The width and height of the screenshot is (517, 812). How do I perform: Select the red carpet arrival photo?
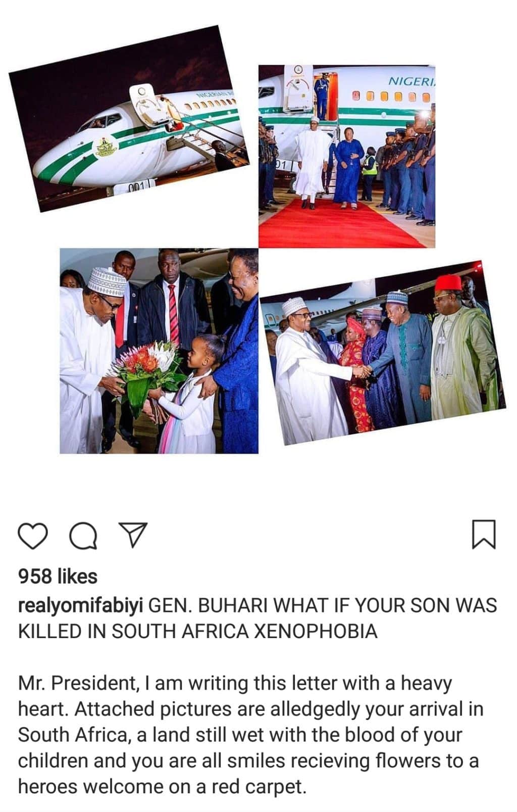click(347, 156)
